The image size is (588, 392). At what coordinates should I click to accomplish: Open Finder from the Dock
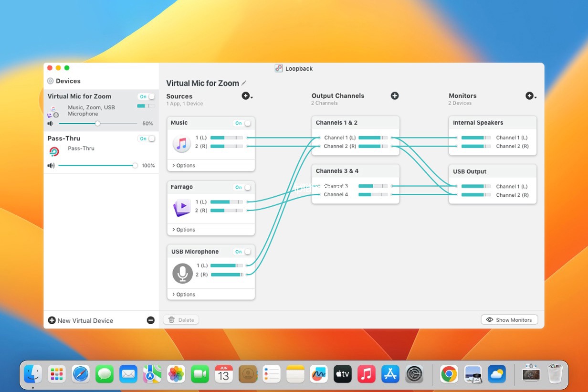[33, 374]
